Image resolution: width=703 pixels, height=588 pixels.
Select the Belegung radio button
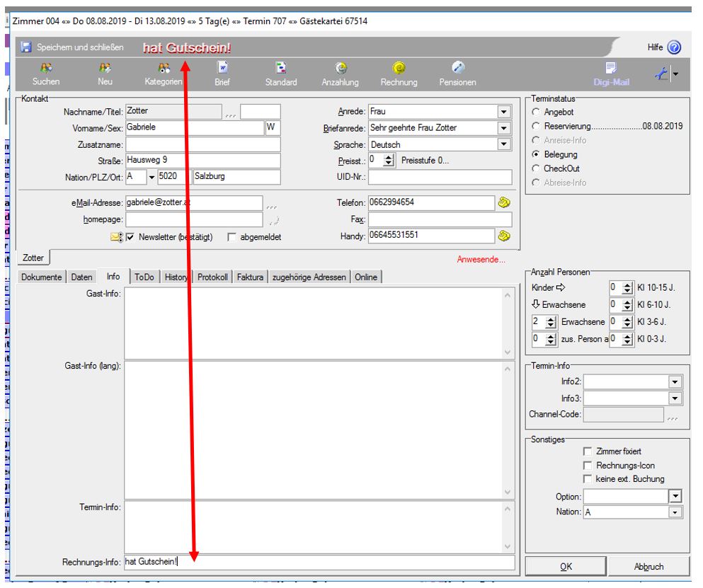[536, 154]
